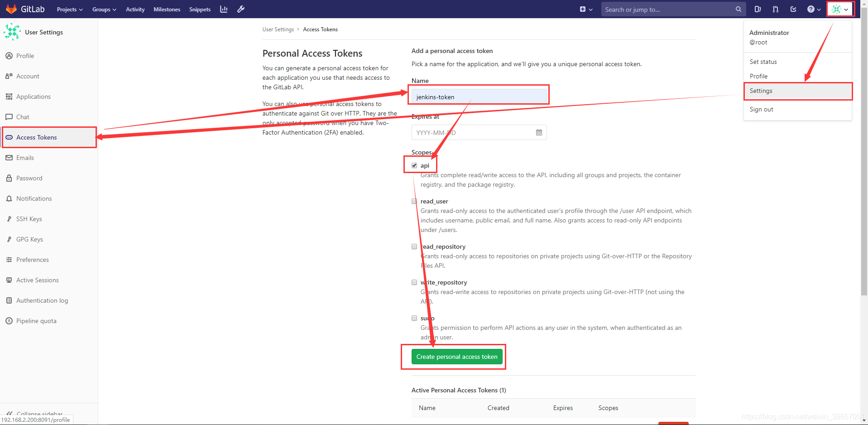Click the GitLab fox logo
This screenshot has width=868, height=425.
point(11,9)
